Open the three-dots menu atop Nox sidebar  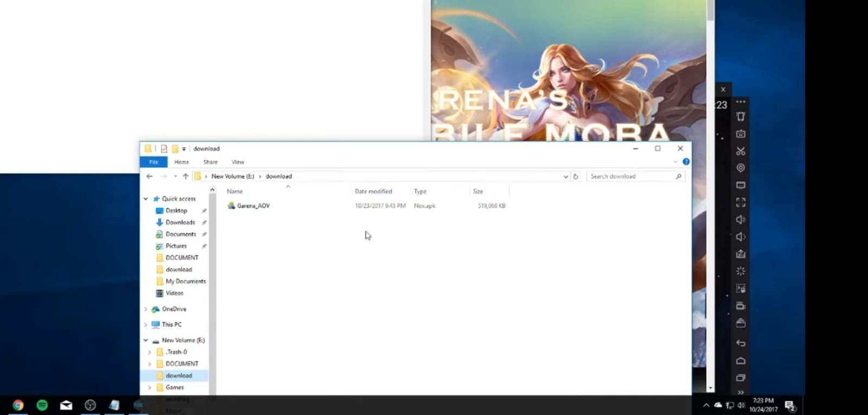coord(741,101)
